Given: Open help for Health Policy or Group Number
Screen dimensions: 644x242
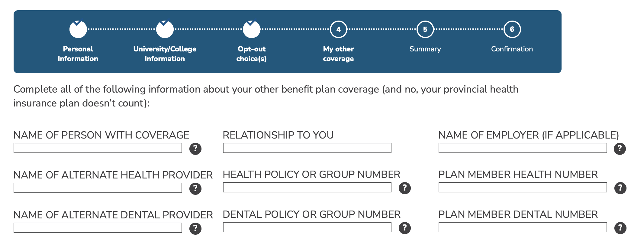Looking at the screenshot, I should [x=405, y=188].
